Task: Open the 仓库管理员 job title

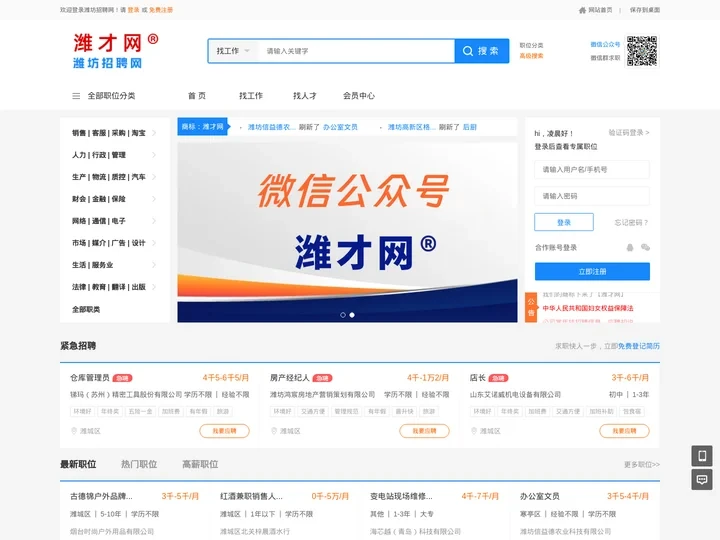Action: point(90,378)
